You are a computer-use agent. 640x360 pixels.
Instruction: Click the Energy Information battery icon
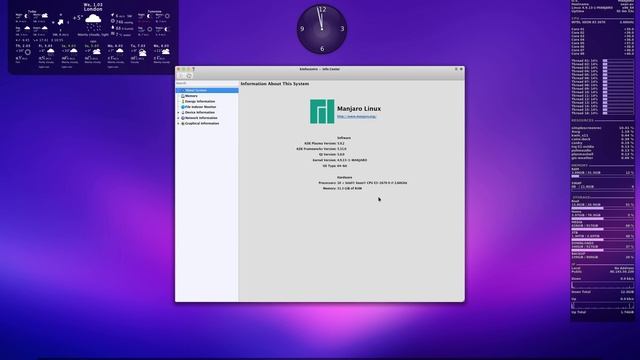pos(183,101)
